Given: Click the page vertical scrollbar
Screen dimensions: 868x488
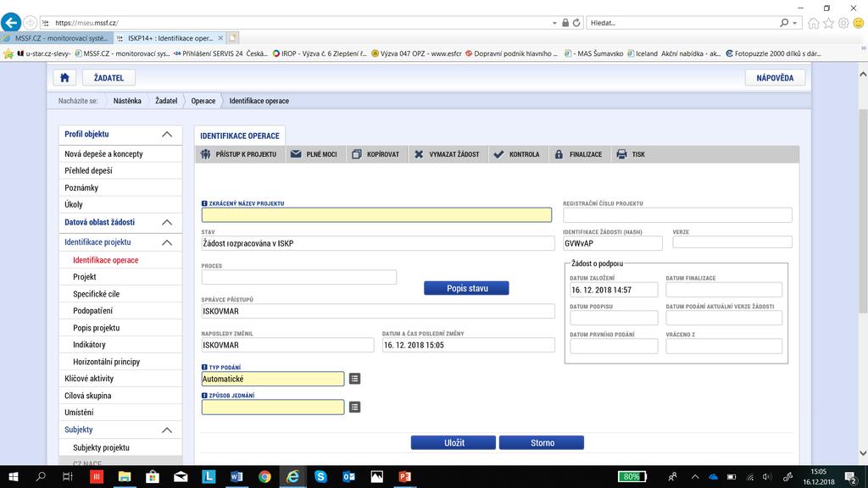Looking at the screenshot, I should [x=862, y=210].
